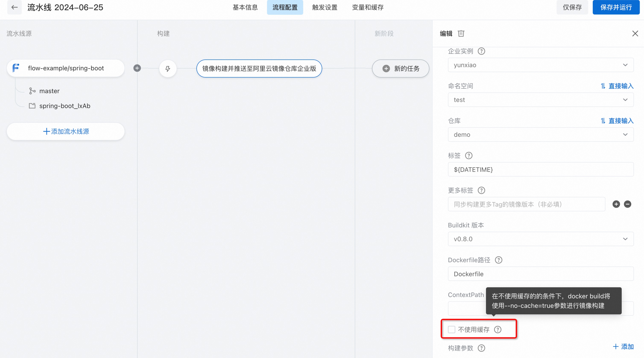Close the edit panel
The image size is (644, 358).
pyautogui.click(x=635, y=33)
